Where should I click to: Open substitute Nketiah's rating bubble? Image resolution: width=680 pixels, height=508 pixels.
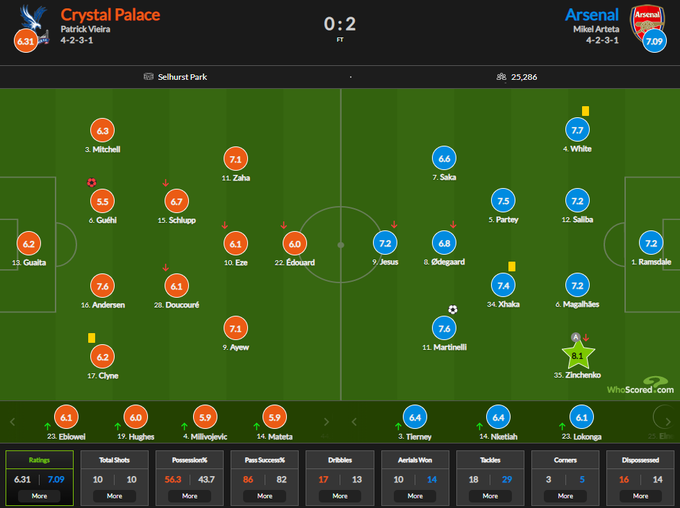point(498,417)
